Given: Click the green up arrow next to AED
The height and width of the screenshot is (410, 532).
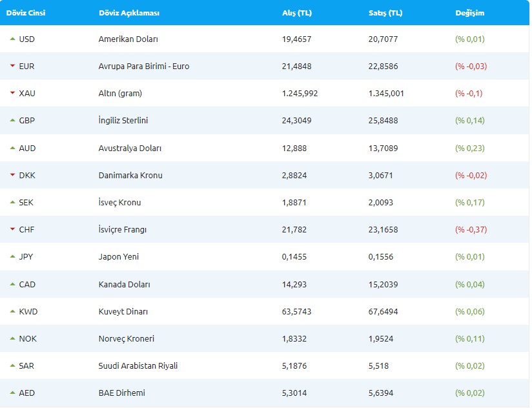Looking at the screenshot, I should click(12, 393).
